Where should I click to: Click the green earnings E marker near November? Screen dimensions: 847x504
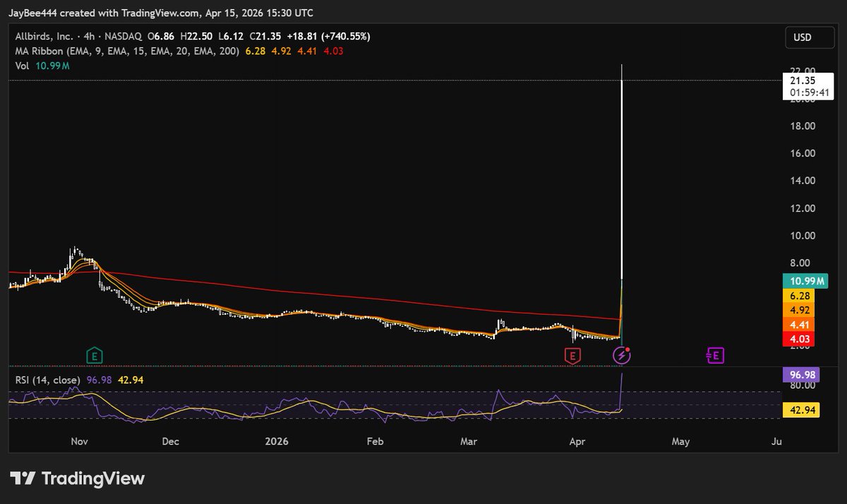pos(93,355)
